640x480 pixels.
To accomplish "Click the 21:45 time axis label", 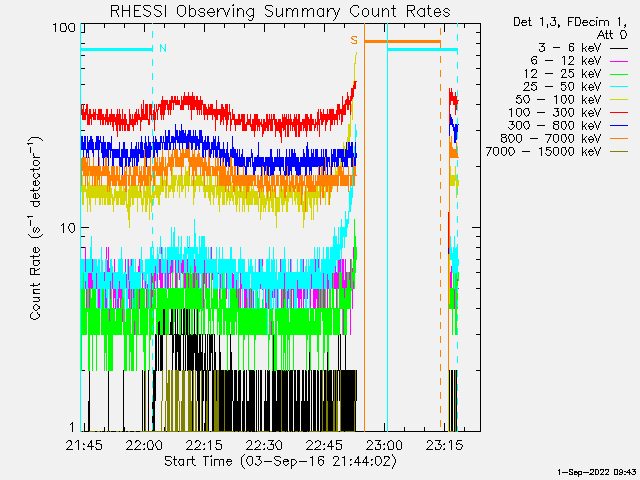I will click(x=84, y=445).
